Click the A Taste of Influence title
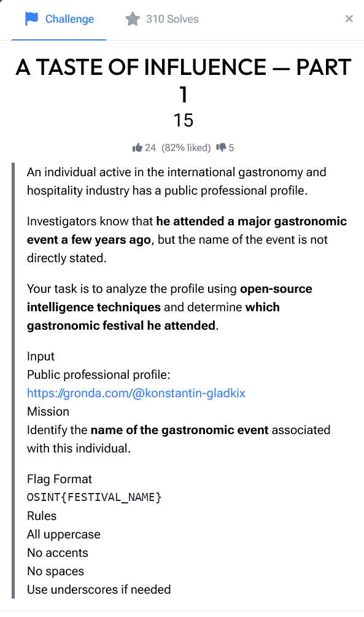 184,80
